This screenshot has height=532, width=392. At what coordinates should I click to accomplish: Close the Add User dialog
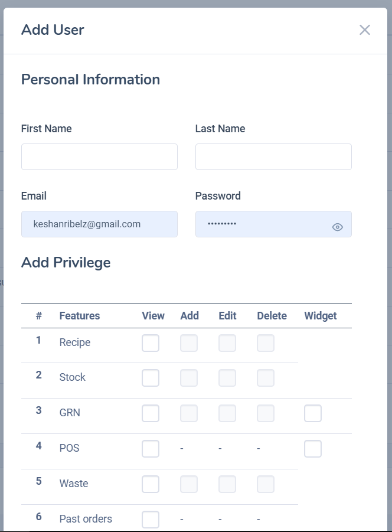pyautogui.click(x=365, y=30)
